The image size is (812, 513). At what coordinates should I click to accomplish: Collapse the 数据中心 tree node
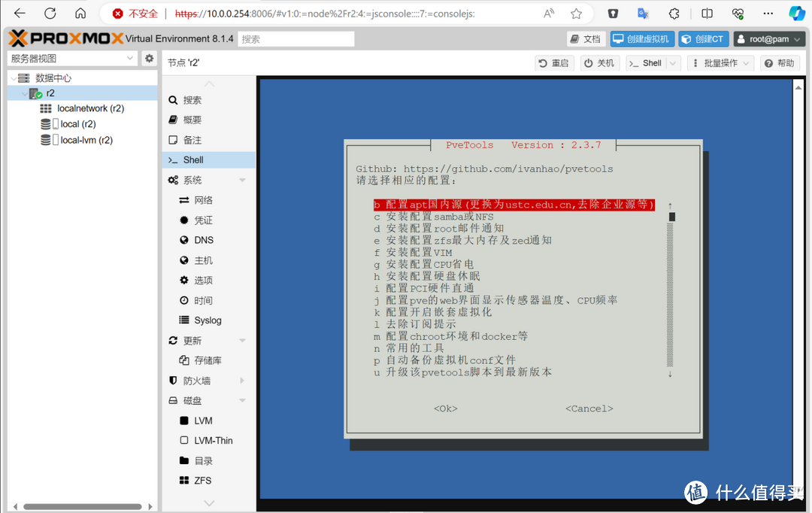point(13,78)
